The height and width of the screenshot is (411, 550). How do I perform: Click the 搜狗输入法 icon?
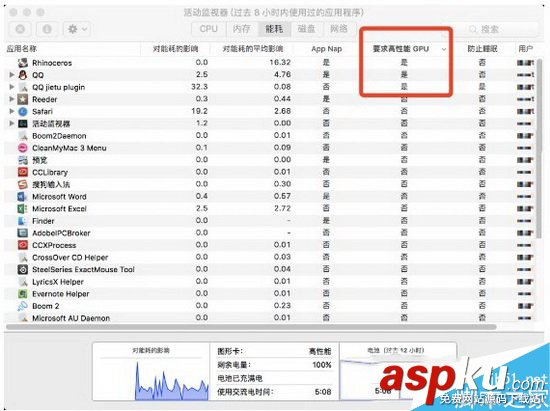coord(23,184)
